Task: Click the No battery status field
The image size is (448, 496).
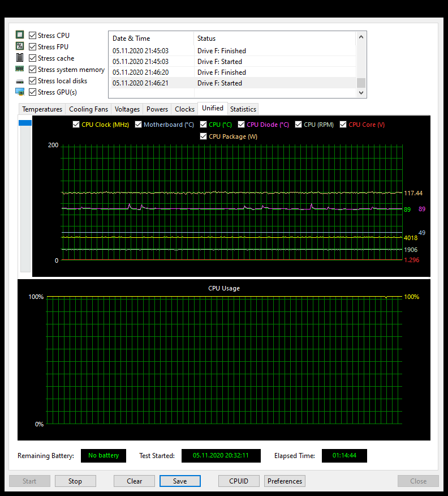Action: tap(104, 455)
